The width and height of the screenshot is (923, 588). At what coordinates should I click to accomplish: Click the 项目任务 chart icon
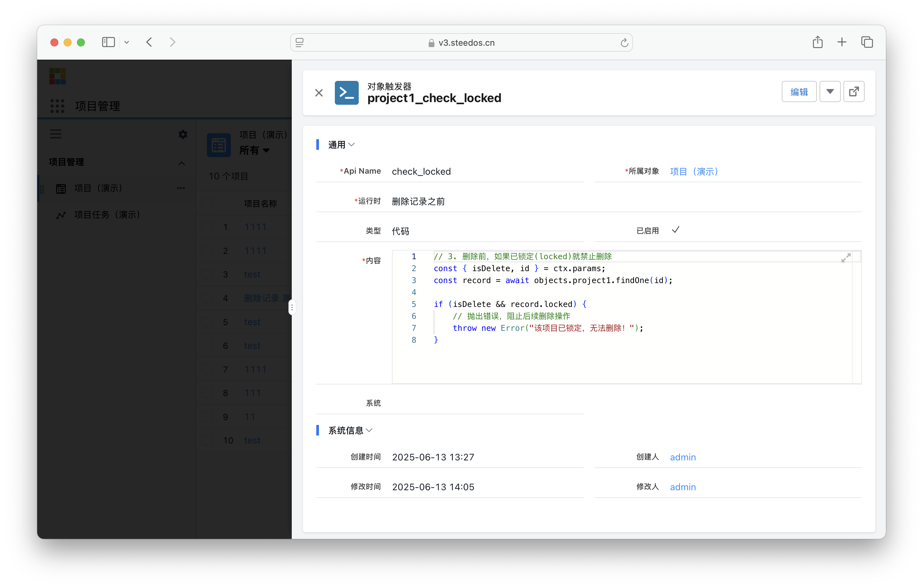coord(61,215)
